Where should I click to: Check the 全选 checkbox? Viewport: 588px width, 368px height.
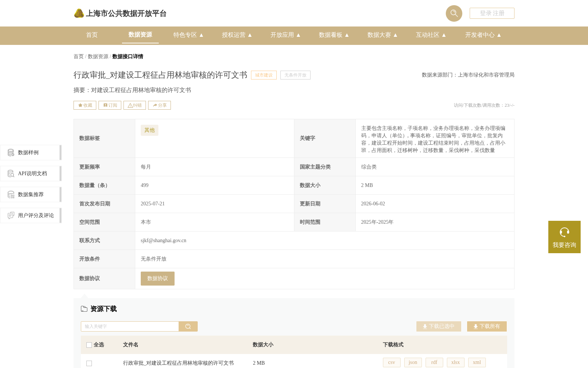(89, 345)
